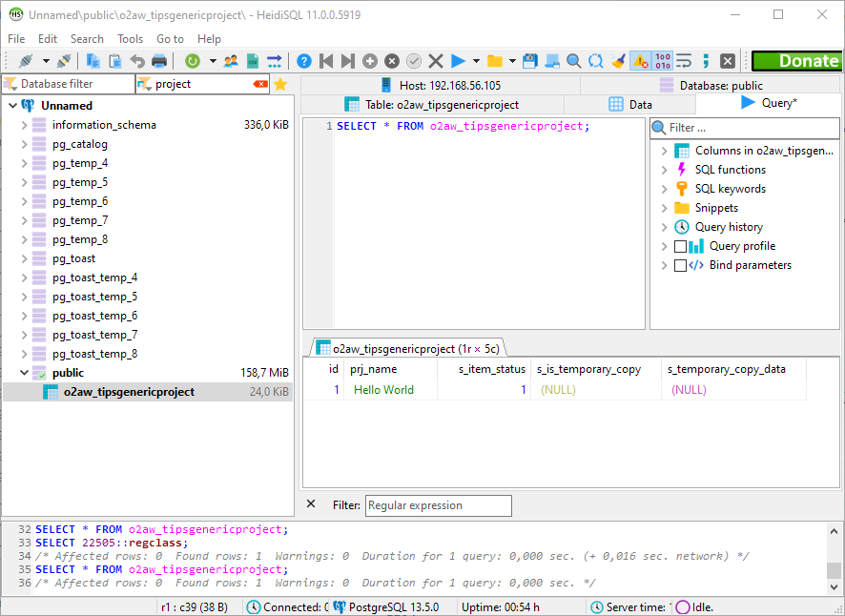Viewport: 845px width, 616px height.
Task: Open the Table: o2aw_tipsgenericproject tab
Action: (x=432, y=105)
